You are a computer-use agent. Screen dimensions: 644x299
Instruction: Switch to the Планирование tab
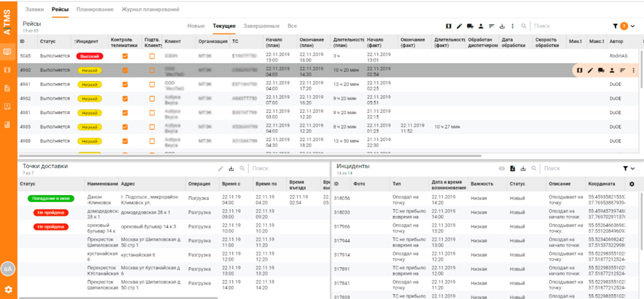pyautogui.click(x=95, y=10)
